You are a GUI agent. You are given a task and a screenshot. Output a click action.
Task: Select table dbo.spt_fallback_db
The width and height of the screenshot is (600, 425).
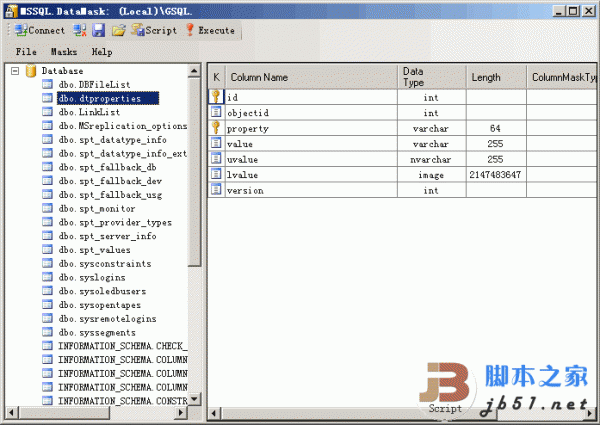[108, 167]
